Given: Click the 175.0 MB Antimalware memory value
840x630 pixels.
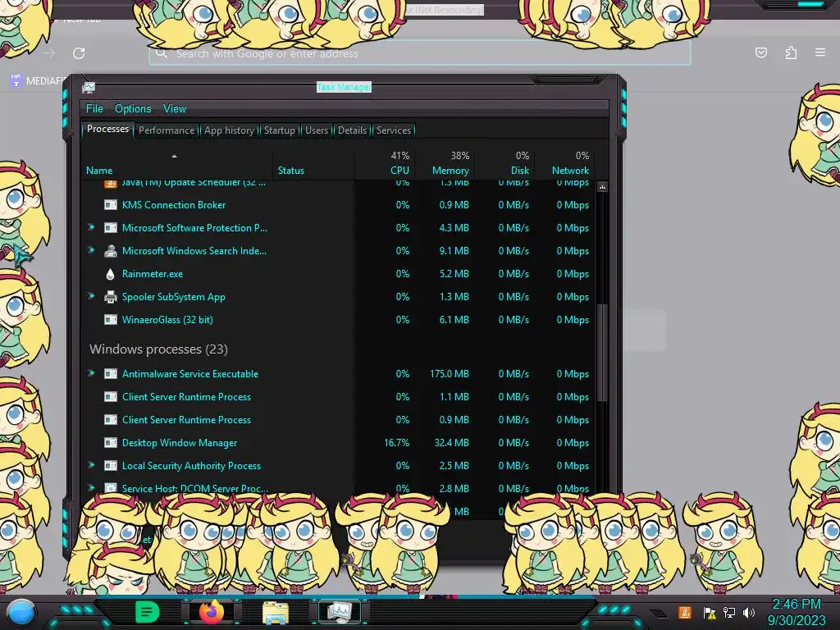Looking at the screenshot, I should pyautogui.click(x=449, y=374).
